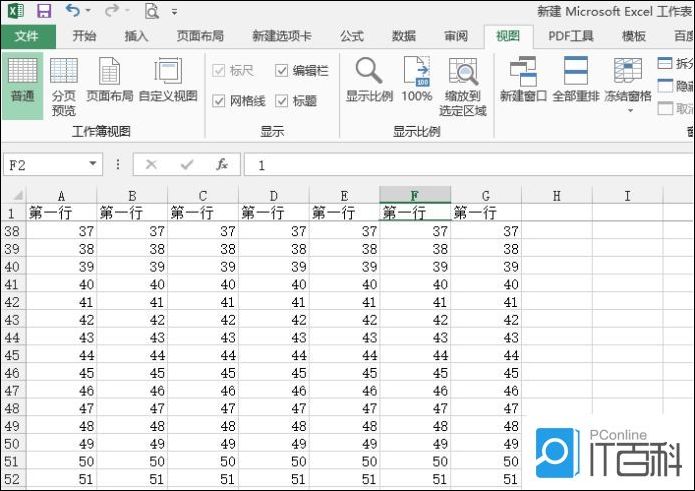Image resolution: width=695 pixels, height=491 pixels.
Task: Click cell C50 with value 49
Action: coord(203,444)
